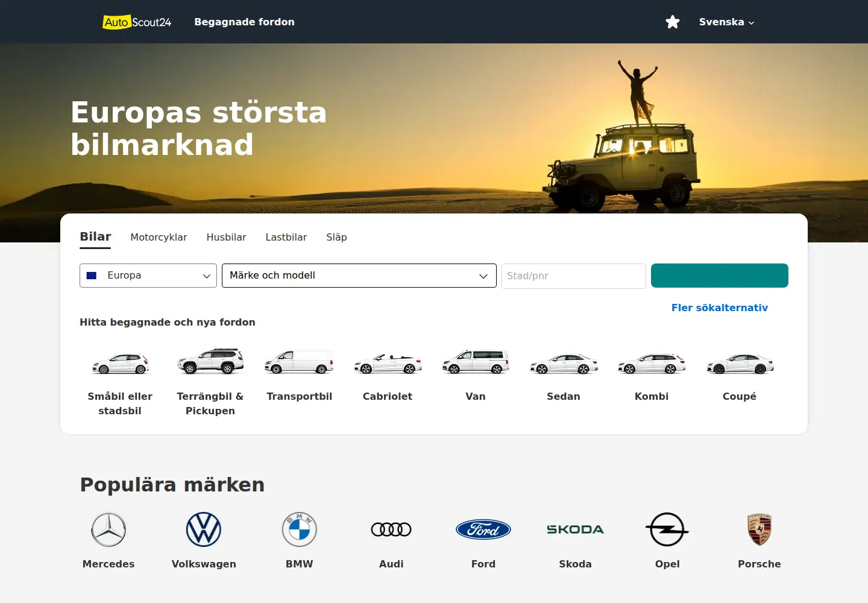Click the Porsche brand name label
Screen dimensions: 868x603
click(x=759, y=564)
